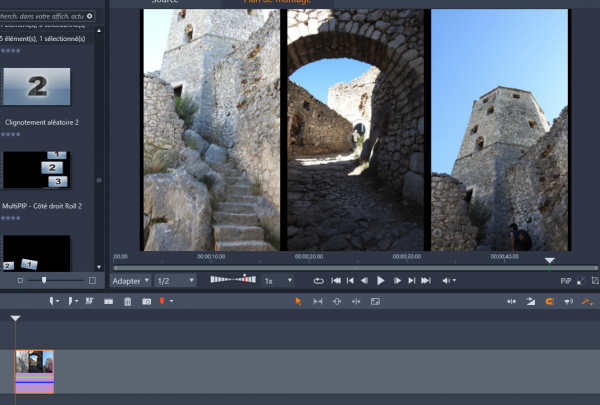Clear the library search field

[x=91, y=17]
